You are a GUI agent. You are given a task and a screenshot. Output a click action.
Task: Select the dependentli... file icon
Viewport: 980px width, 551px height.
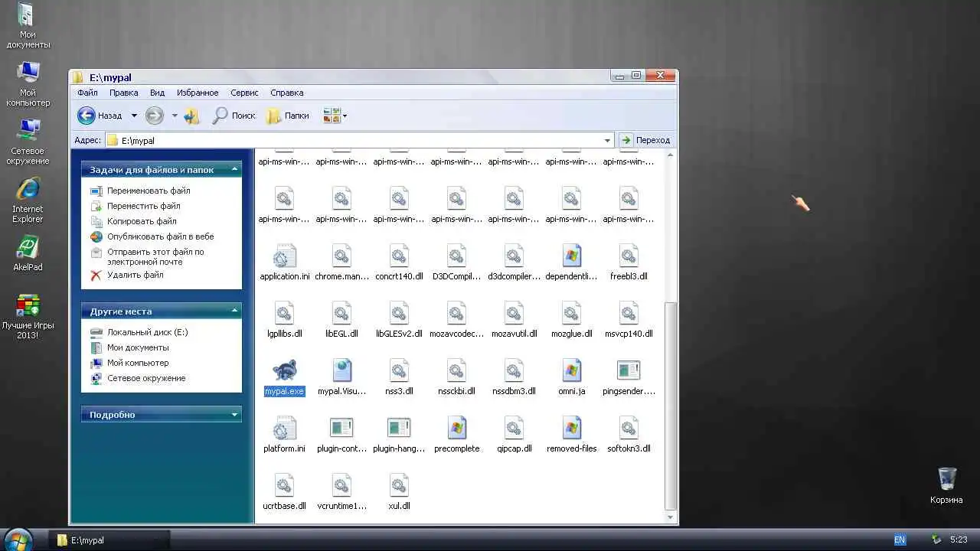[571, 256]
